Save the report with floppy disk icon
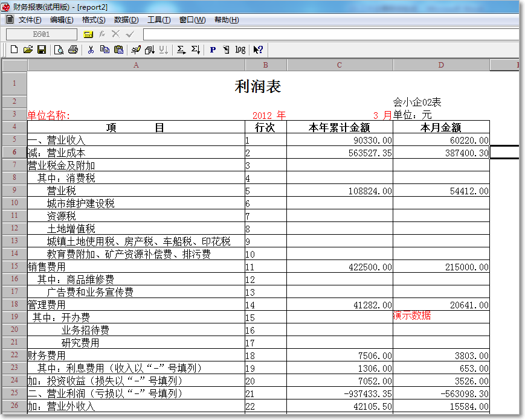This screenshot has height=420, width=525. (42, 49)
